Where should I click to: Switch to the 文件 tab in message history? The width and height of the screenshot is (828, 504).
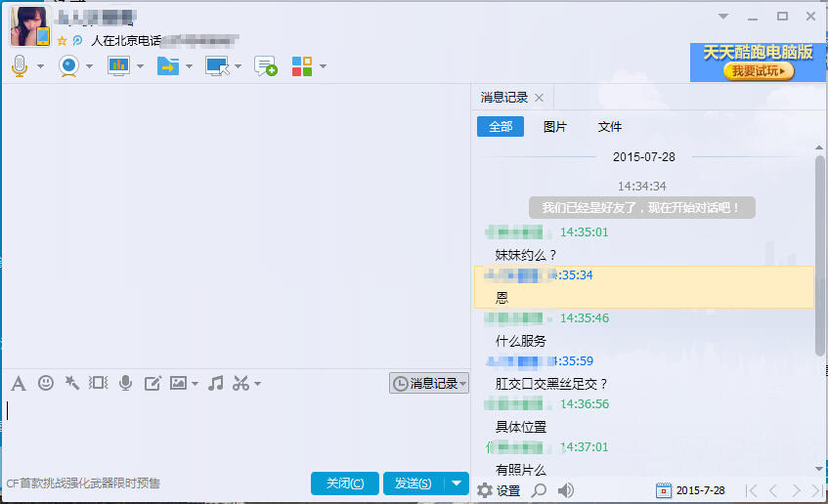tap(609, 127)
